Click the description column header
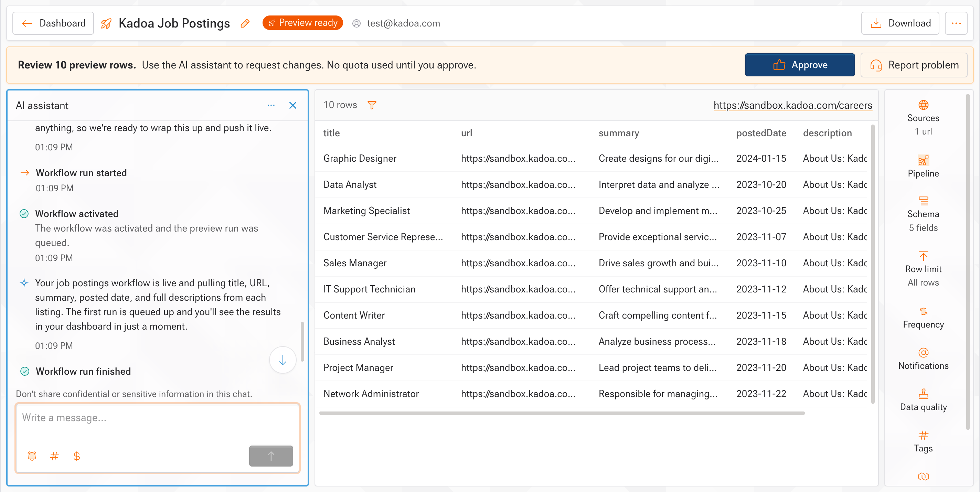This screenshot has width=980, height=492. click(x=827, y=133)
